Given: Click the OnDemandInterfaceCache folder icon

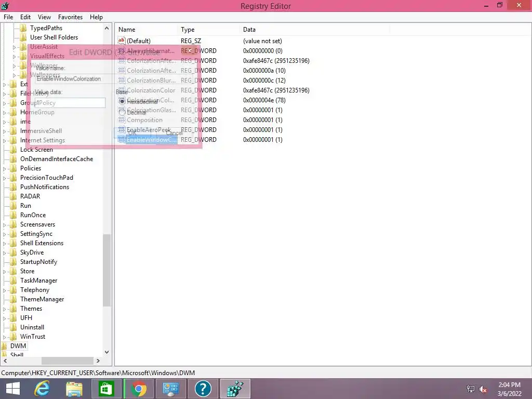Looking at the screenshot, I should pos(13,159).
